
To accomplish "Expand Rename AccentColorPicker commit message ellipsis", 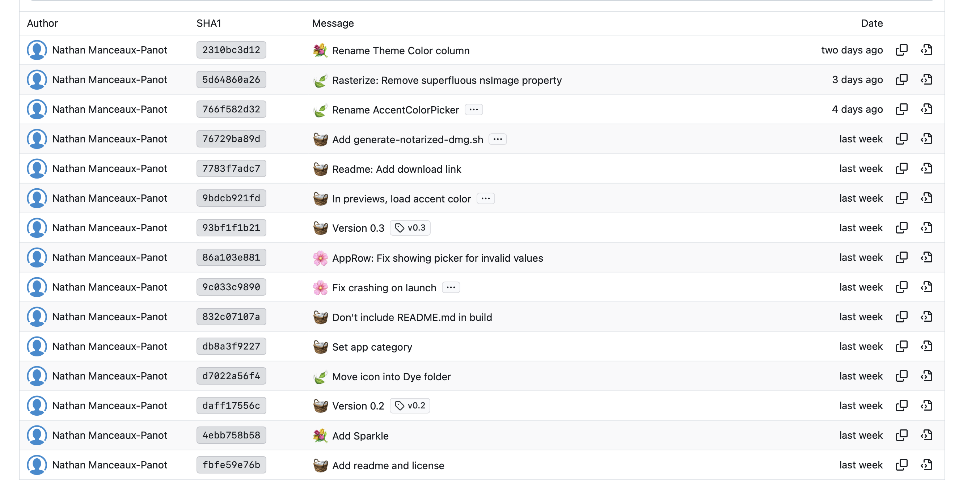I will coord(473,110).
